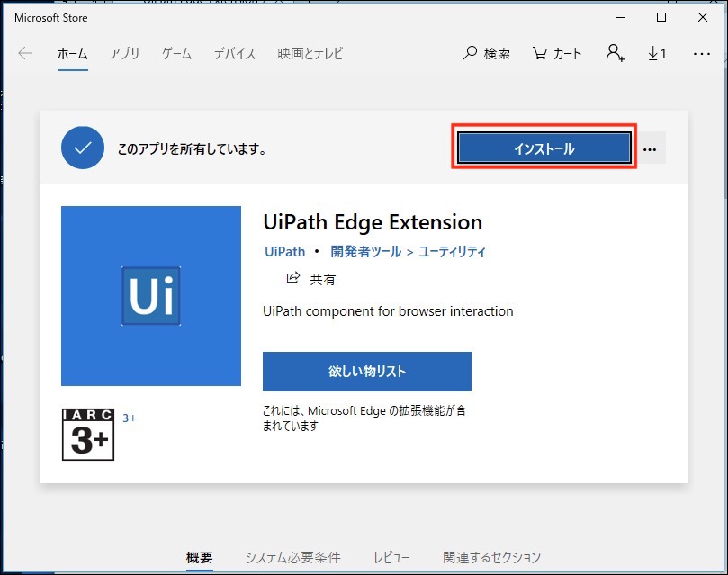Click the UiPath app logo image

coord(151,296)
